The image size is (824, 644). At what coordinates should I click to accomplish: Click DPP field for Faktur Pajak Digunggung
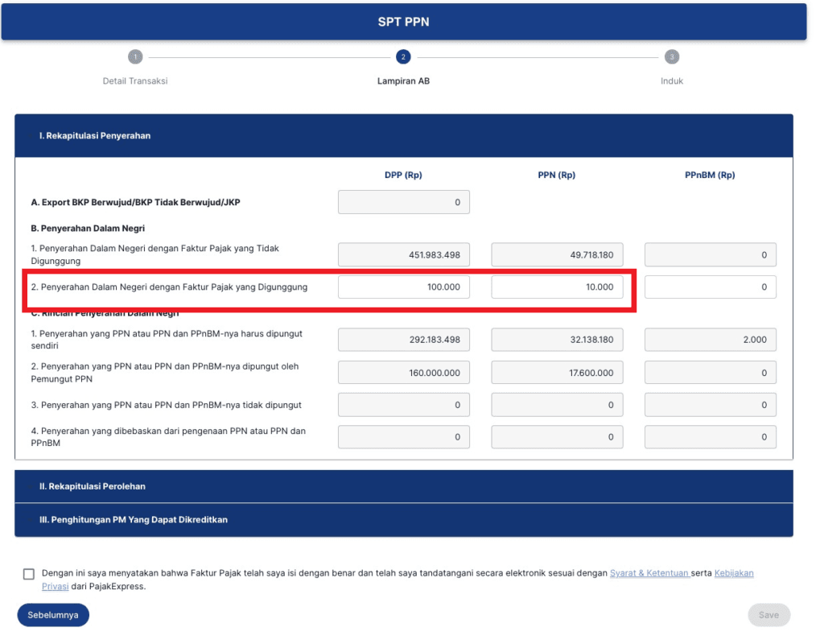point(403,287)
